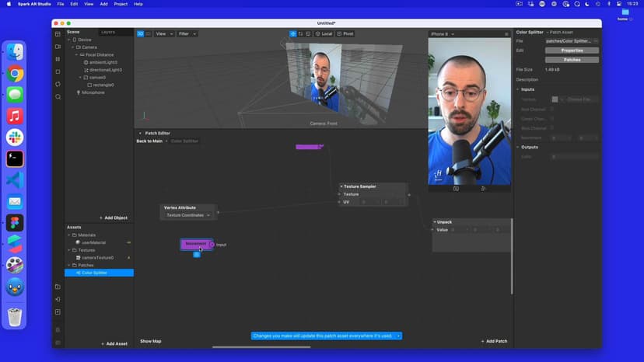This screenshot has height=362, width=644.
Task: Collapse the Materials folder in Assets
Action: coord(69,235)
